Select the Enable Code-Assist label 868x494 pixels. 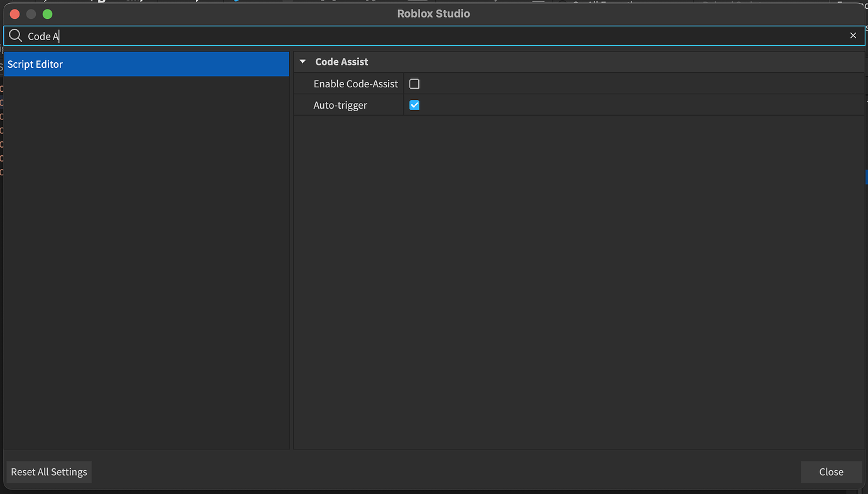click(x=355, y=84)
